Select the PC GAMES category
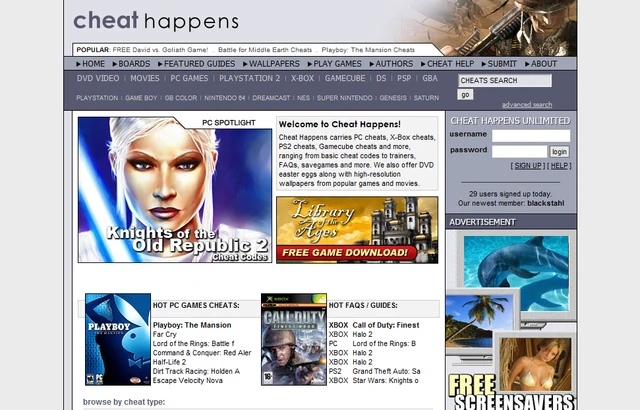The width and height of the screenshot is (640, 410). (x=189, y=78)
